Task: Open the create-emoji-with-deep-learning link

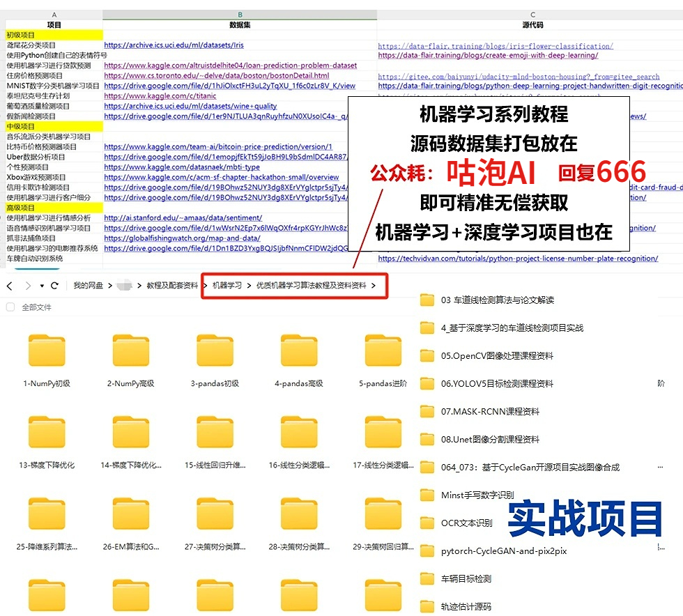Action: [488, 55]
